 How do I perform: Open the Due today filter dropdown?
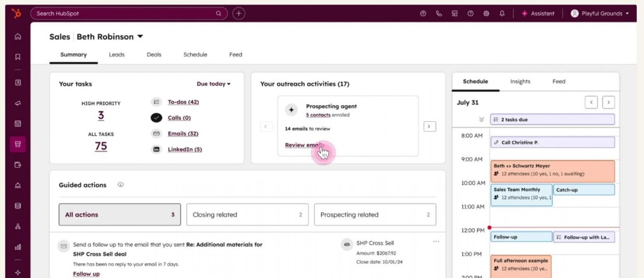pyautogui.click(x=214, y=84)
